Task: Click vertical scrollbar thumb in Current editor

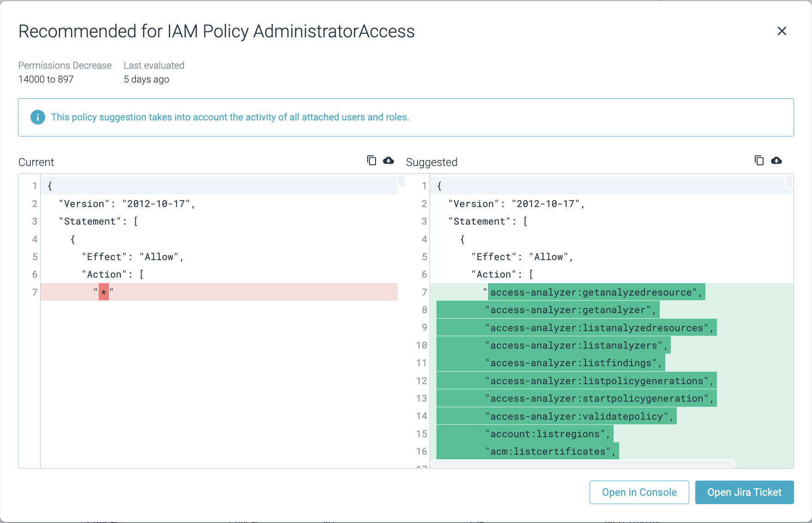Action: (x=401, y=181)
